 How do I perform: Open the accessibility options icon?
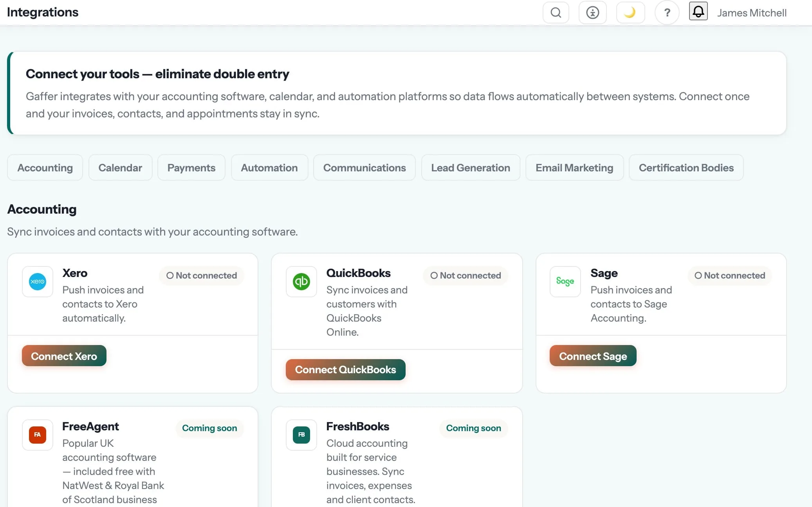click(x=592, y=13)
